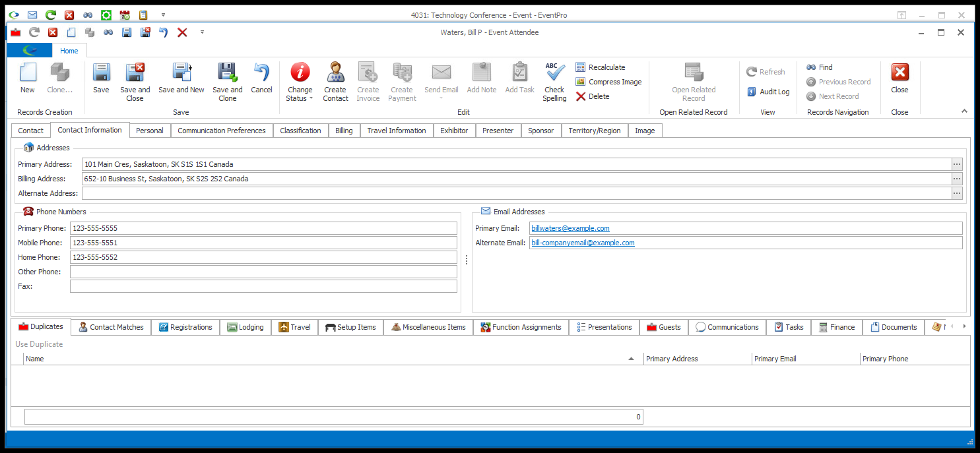Open the Contact Matches bottom tab
Viewport: 980px width, 453px height.
pyautogui.click(x=111, y=327)
